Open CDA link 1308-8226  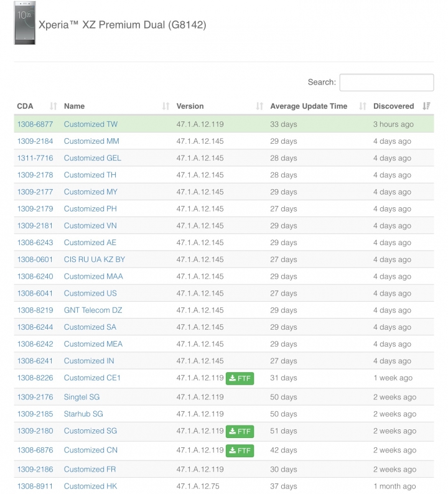click(35, 378)
